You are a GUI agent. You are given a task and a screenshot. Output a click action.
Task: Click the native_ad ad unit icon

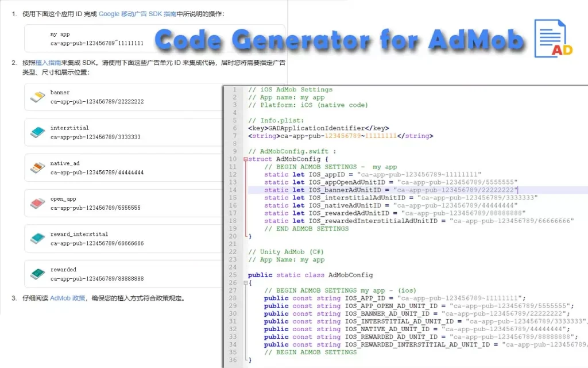[x=37, y=168]
